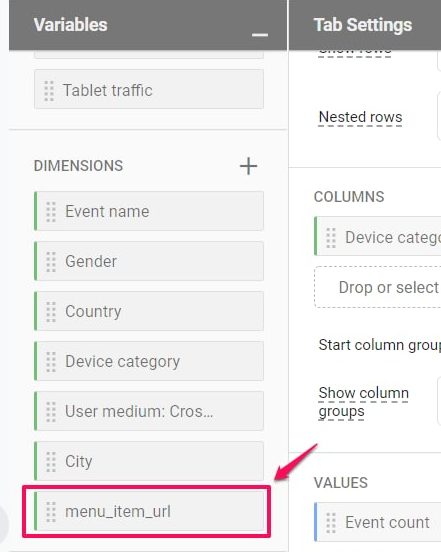Viewport: 441px width, 552px height.
Task: Minimize the Variables panel
Action: [260, 34]
